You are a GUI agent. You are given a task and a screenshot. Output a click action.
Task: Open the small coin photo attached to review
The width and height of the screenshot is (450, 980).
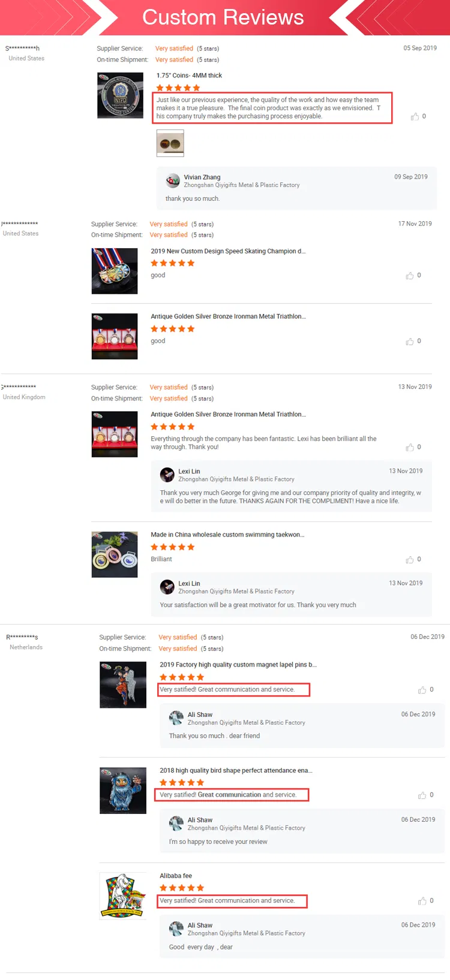(x=170, y=143)
